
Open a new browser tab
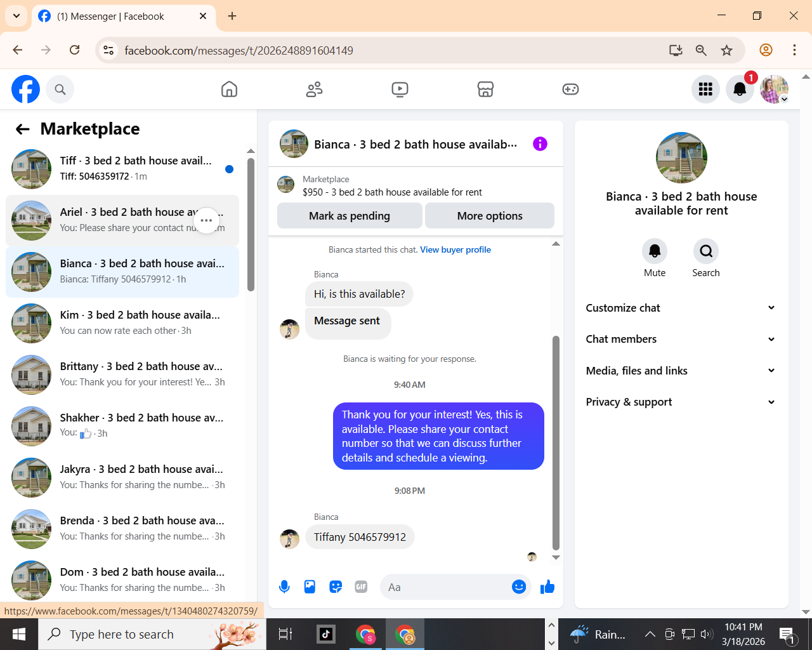[x=232, y=17]
